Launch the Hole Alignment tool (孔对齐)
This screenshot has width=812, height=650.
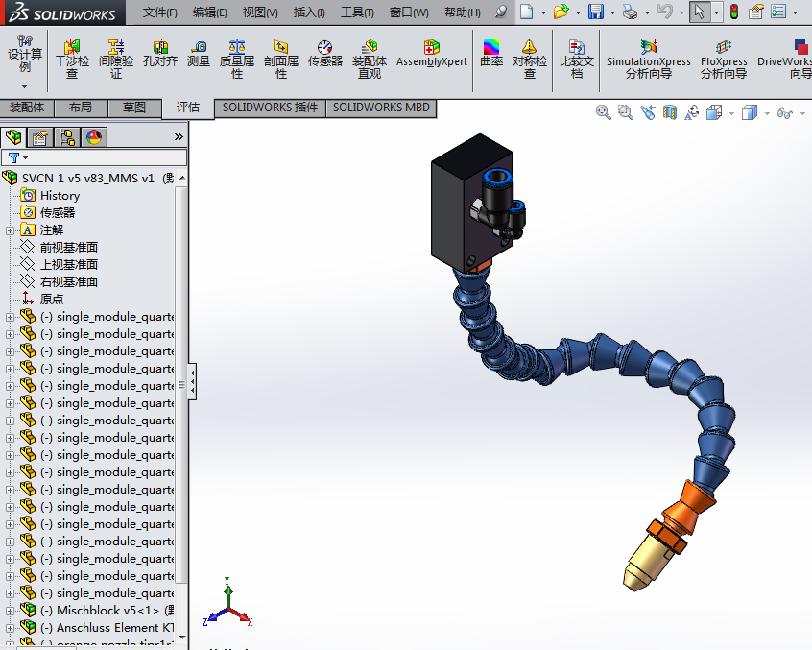[160, 54]
